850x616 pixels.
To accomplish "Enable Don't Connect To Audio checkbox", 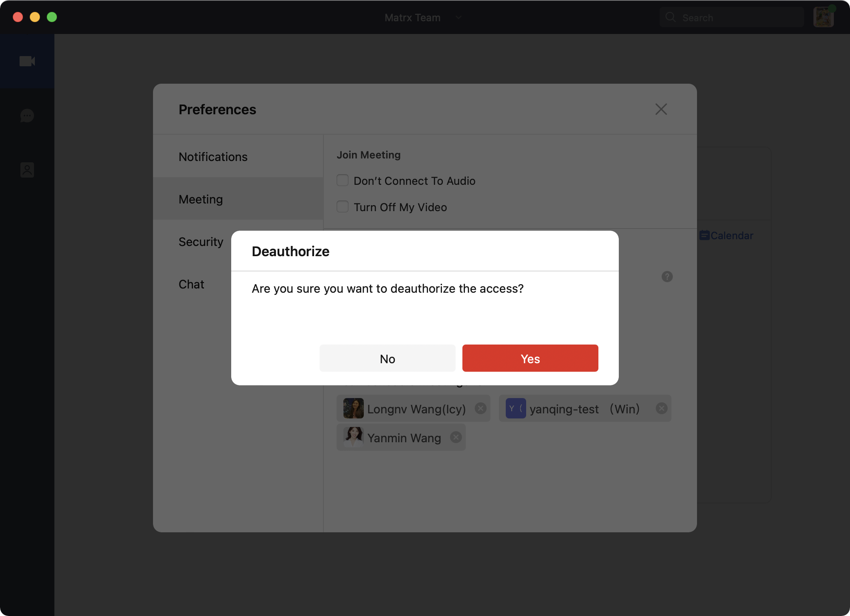I will pyautogui.click(x=343, y=181).
